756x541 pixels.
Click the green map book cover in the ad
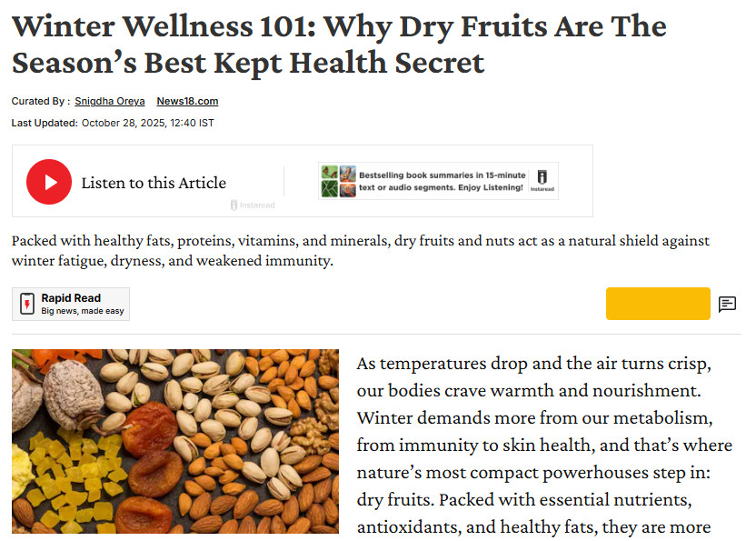coord(329,188)
